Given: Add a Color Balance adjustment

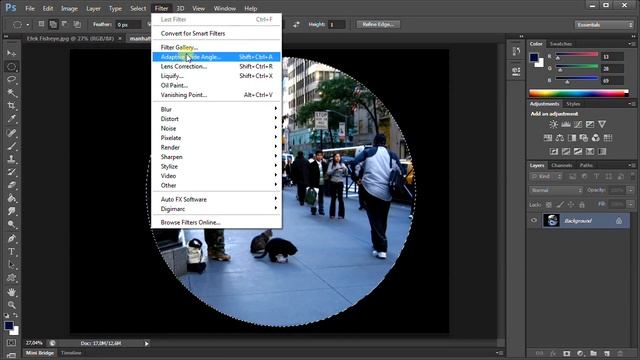Looking at the screenshot, I should click(x=560, y=138).
